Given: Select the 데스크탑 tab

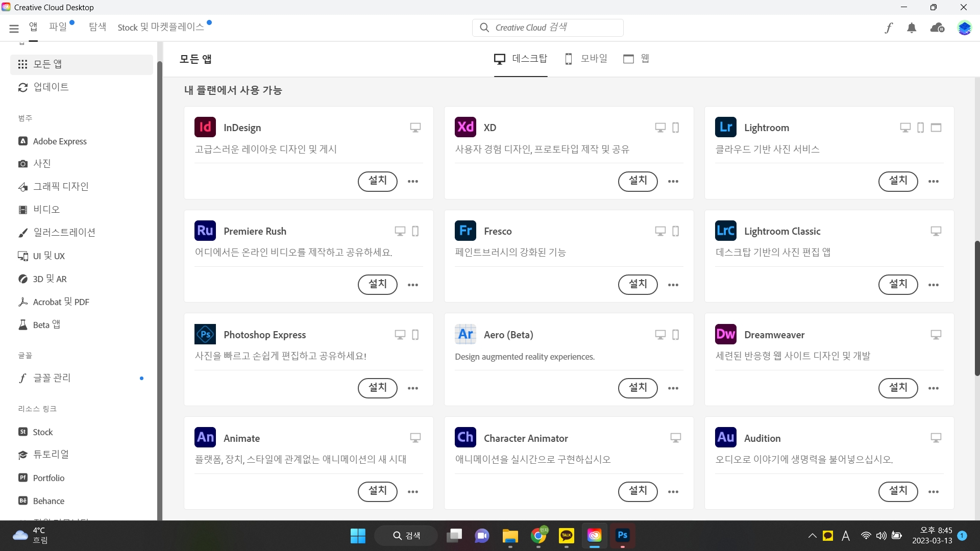Looking at the screenshot, I should click(x=521, y=59).
